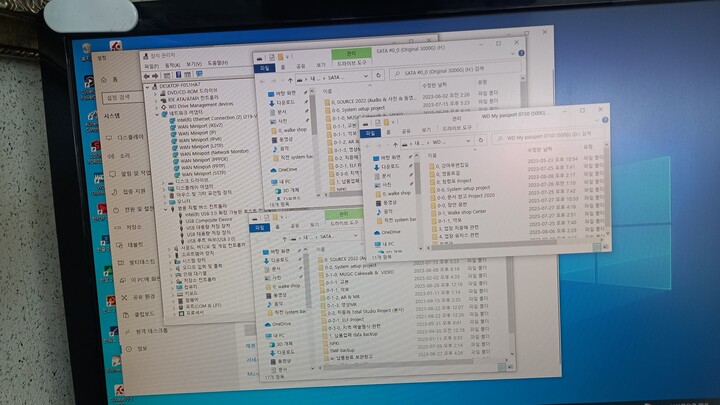Click search field in WD My passport window

click(547, 137)
